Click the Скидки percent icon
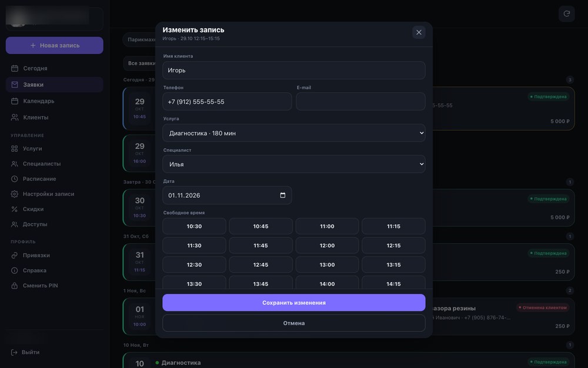The height and width of the screenshot is (368, 588). pos(14,209)
